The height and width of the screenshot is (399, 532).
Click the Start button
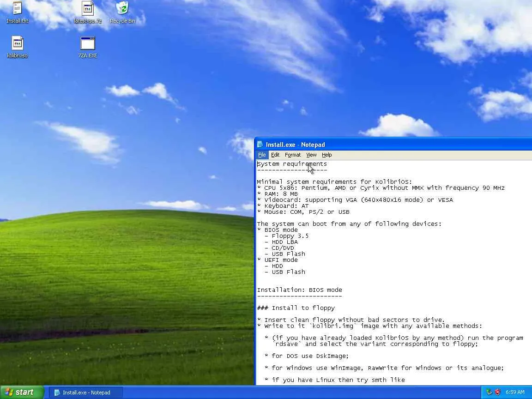[x=22, y=392]
